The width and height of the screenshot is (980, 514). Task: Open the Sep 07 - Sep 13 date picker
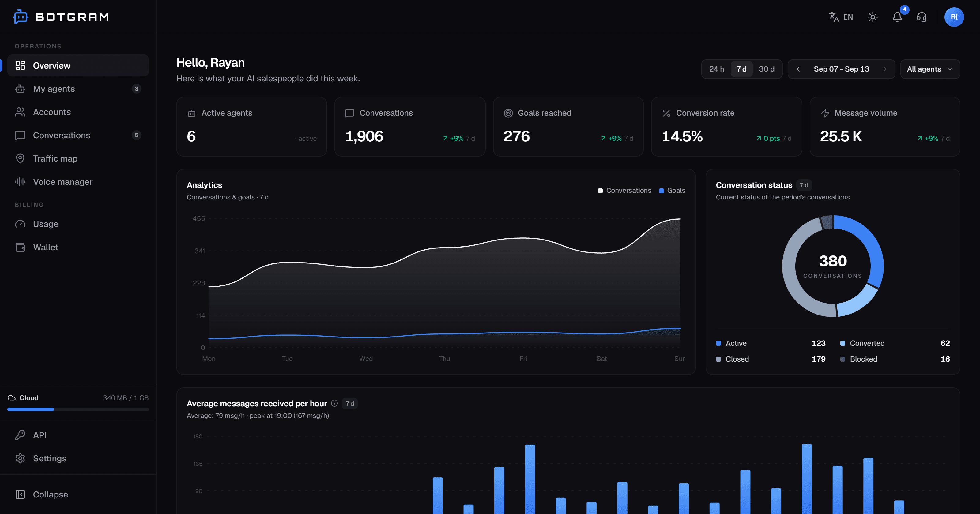[x=841, y=69]
